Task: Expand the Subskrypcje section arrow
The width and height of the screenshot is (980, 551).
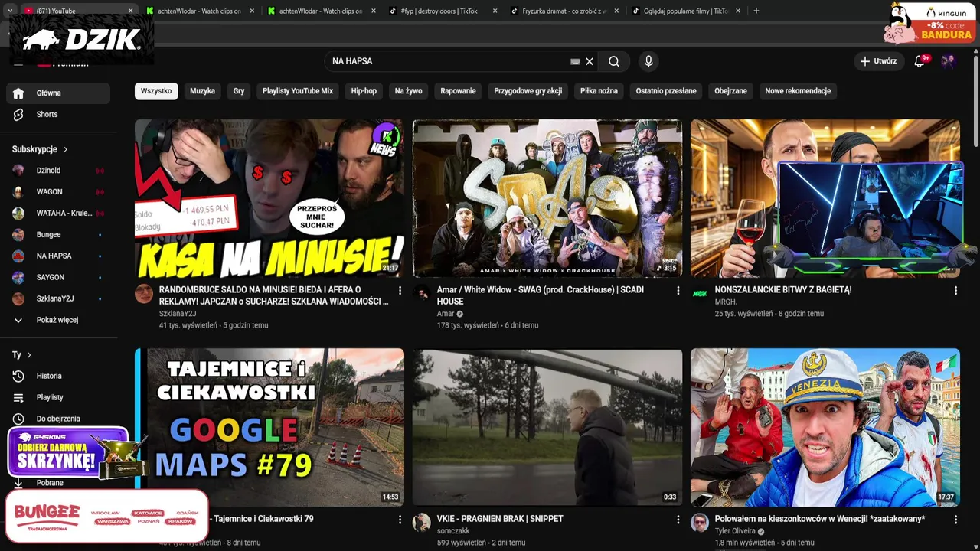Action: click(66, 150)
